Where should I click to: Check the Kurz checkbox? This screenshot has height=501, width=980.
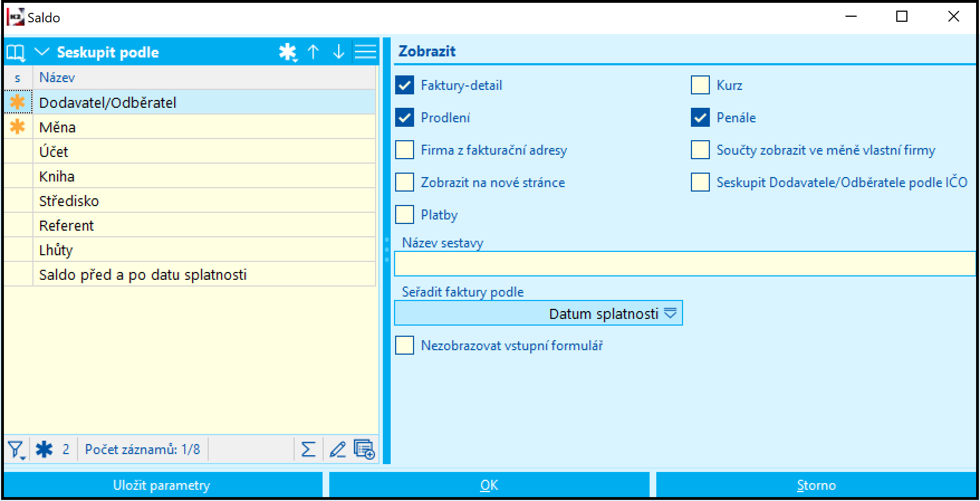[700, 85]
